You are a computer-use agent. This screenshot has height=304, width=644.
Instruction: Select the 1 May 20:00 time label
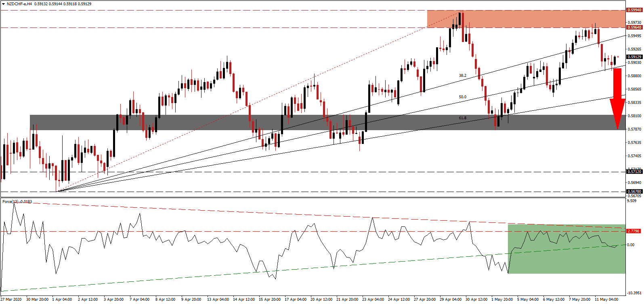502,300
